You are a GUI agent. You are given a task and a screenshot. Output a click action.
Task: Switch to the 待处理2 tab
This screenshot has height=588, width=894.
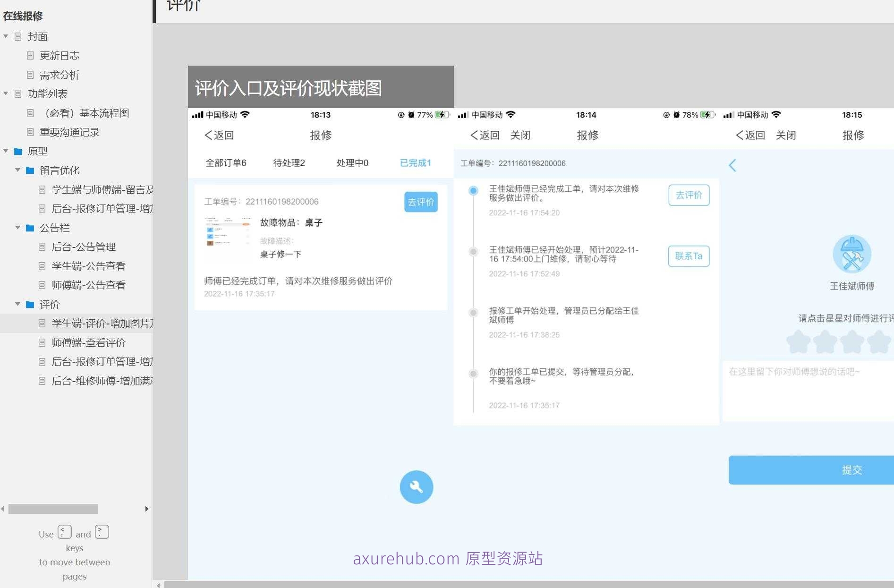(x=289, y=162)
